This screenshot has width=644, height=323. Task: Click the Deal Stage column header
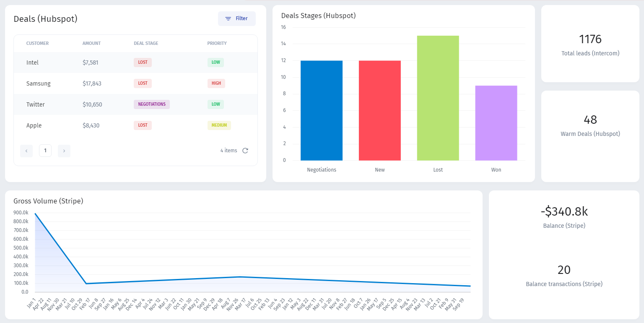click(146, 43)
